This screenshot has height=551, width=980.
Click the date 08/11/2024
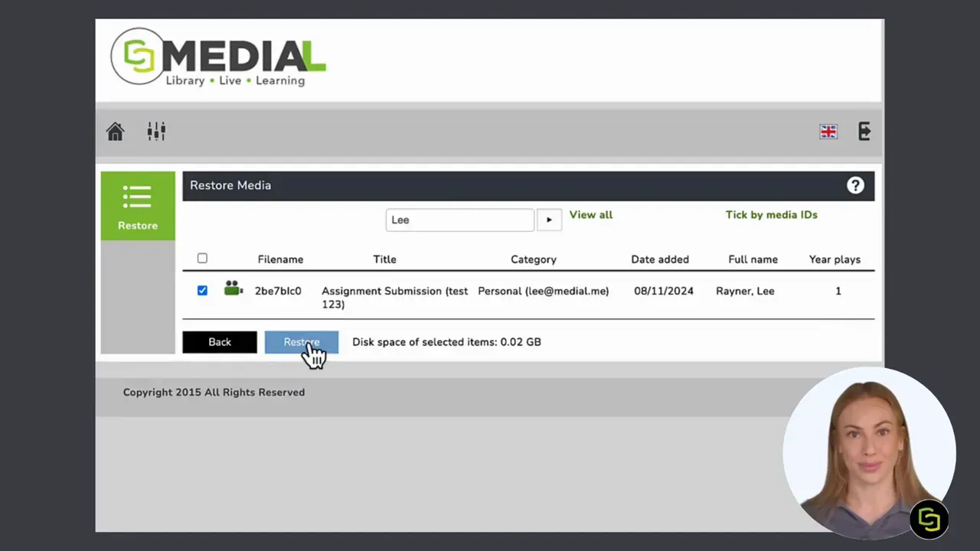664,291
